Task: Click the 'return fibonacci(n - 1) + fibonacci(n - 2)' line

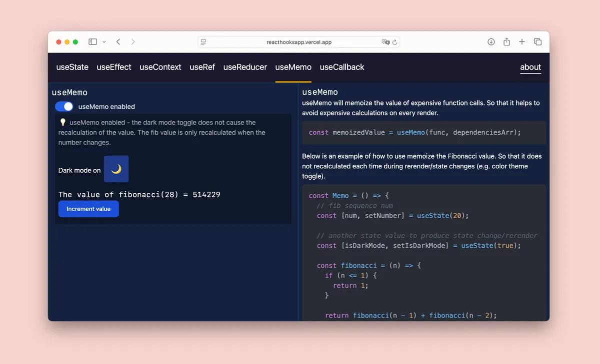Action: [410, 316]
